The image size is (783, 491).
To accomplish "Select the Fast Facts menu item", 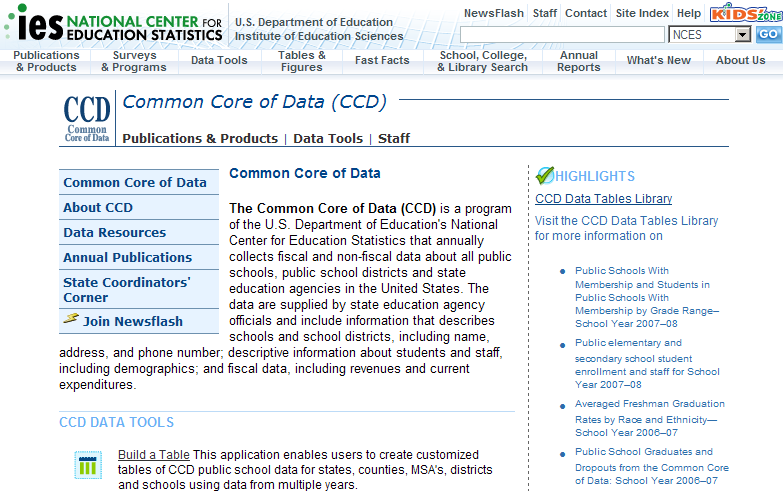I will click(382, 61).
